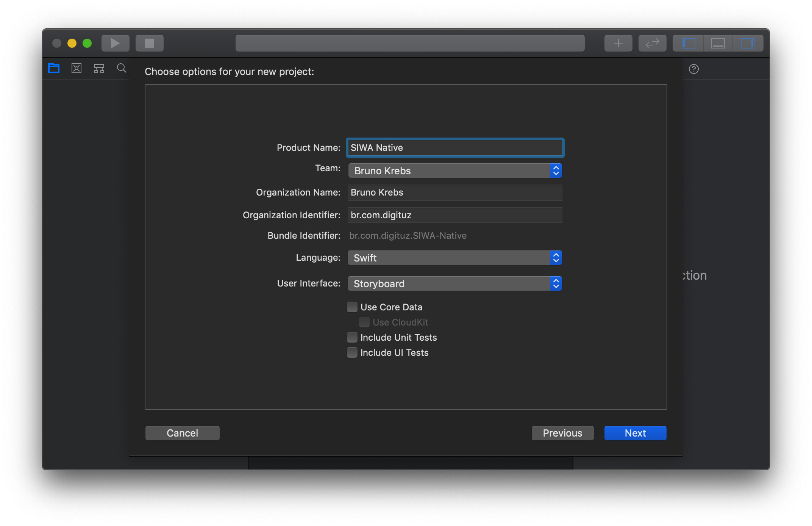
Task: Toggle the right inspector panel
Action: 747,43
